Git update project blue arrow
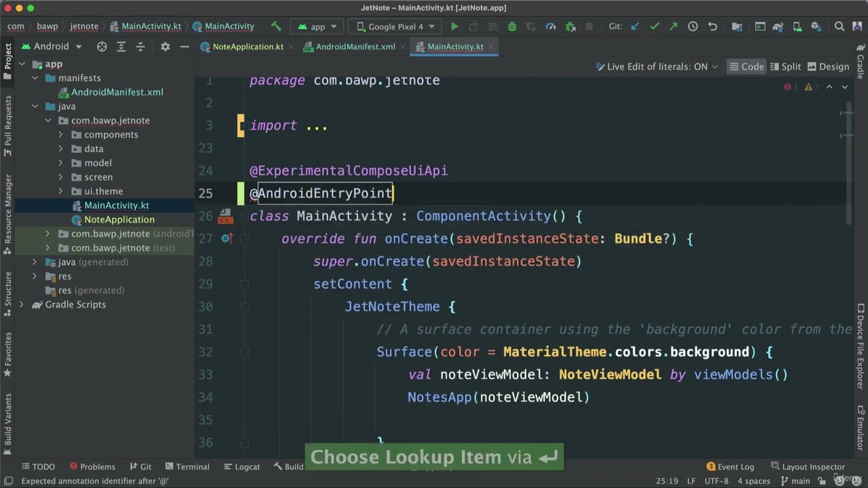868x488 pixels. (635, 26)
